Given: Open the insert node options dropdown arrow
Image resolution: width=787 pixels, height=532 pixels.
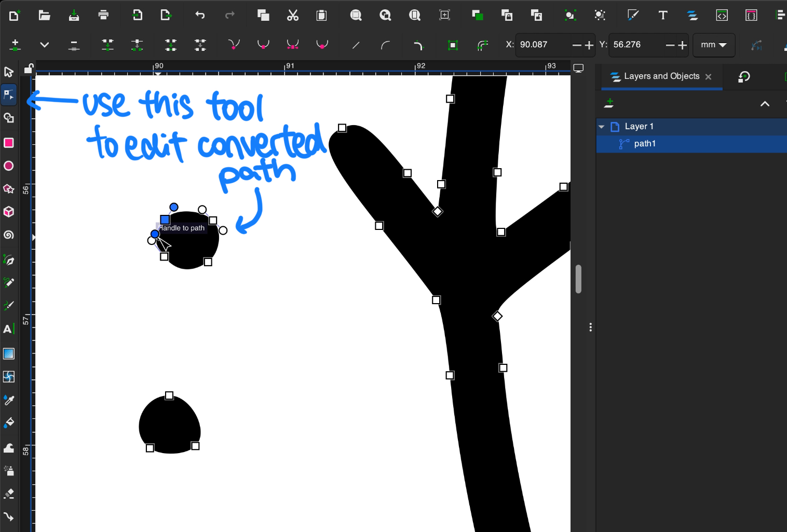Looking at the screenshot, I should pos(45,45).
